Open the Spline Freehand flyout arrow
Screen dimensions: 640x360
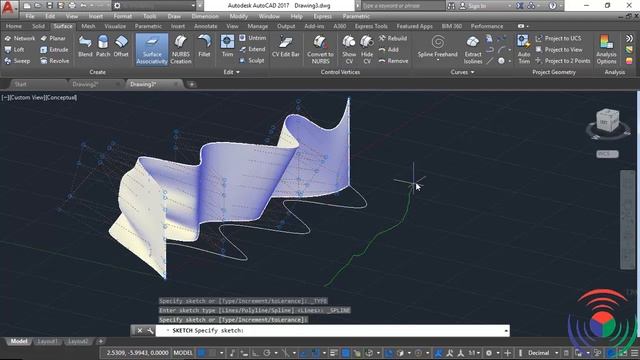[x=438, y=60]
